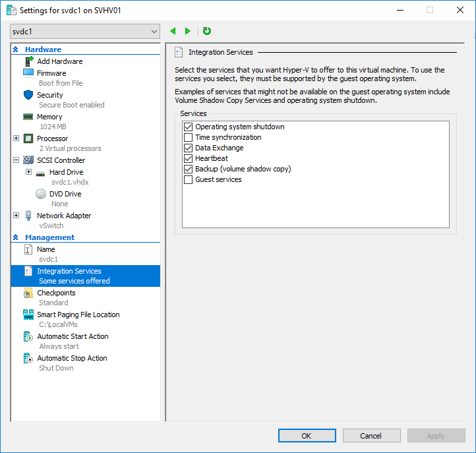Collapse the SCSI Controller tree node
The image size is (476, 453).
16,160
